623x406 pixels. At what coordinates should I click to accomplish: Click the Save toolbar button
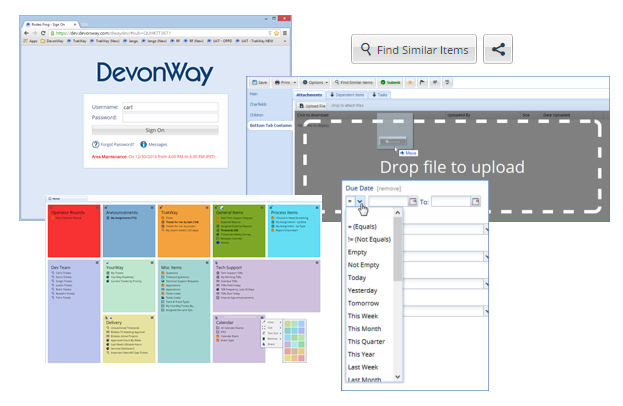point(259,83)
